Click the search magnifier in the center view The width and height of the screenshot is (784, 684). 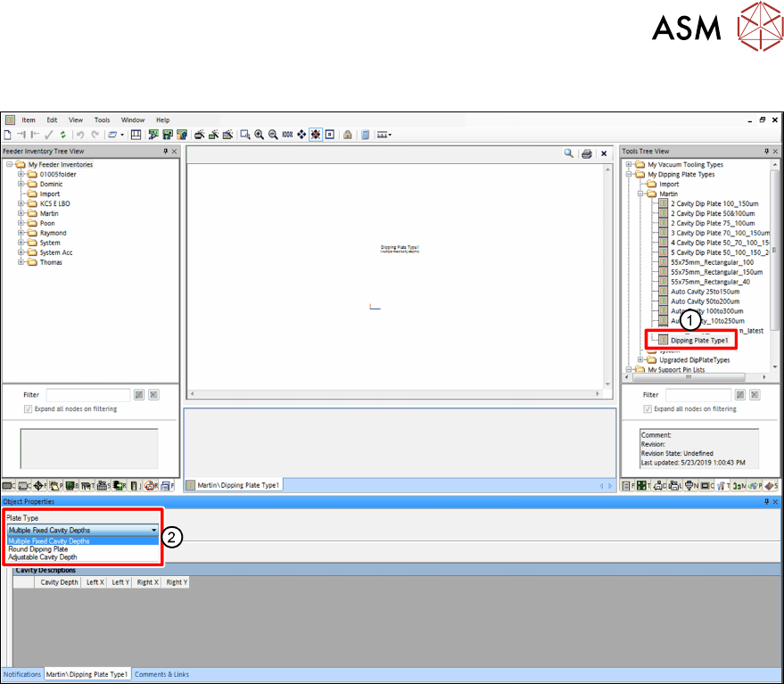point(568,153)
